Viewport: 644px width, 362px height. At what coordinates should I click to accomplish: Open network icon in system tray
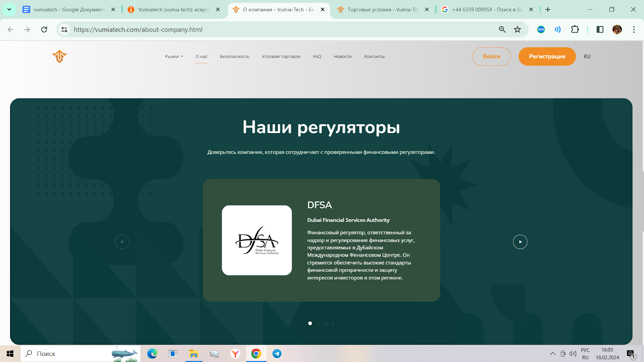point(563,354)
